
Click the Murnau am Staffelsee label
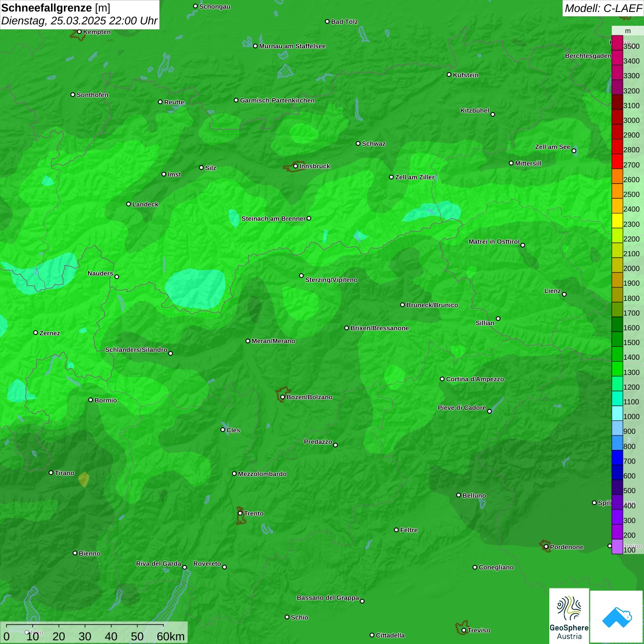tap(292, 46)
